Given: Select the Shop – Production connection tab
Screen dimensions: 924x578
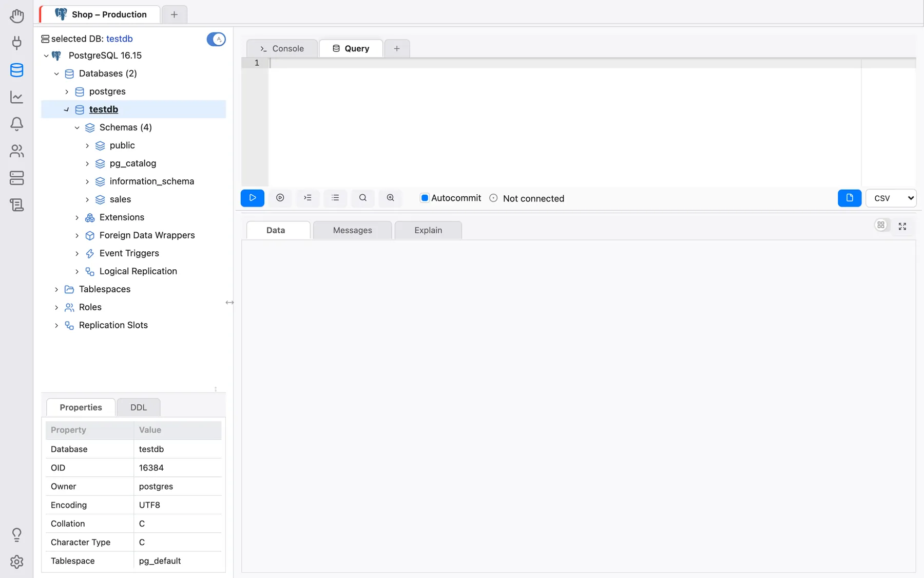Looking at the screenshot, I should tap(101, 14).
